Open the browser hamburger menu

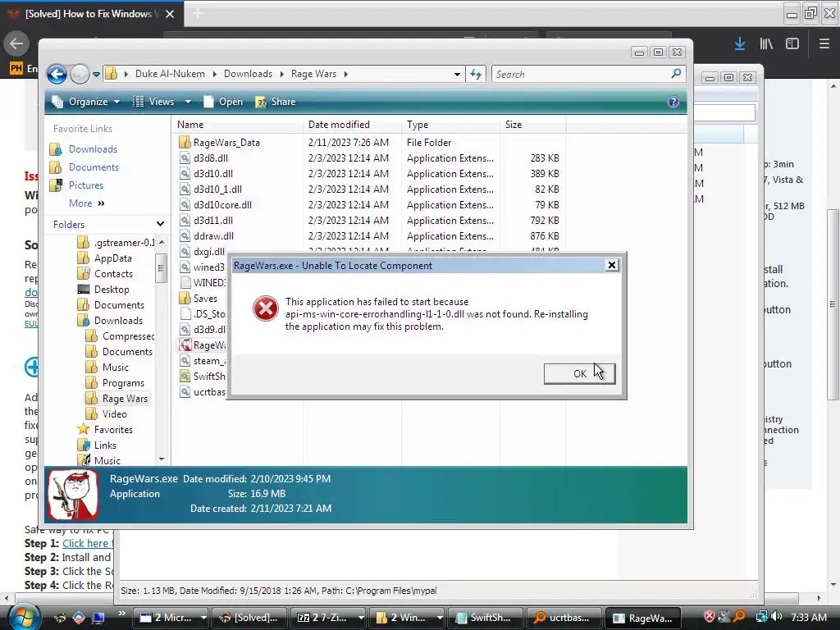tap(824, 44)
